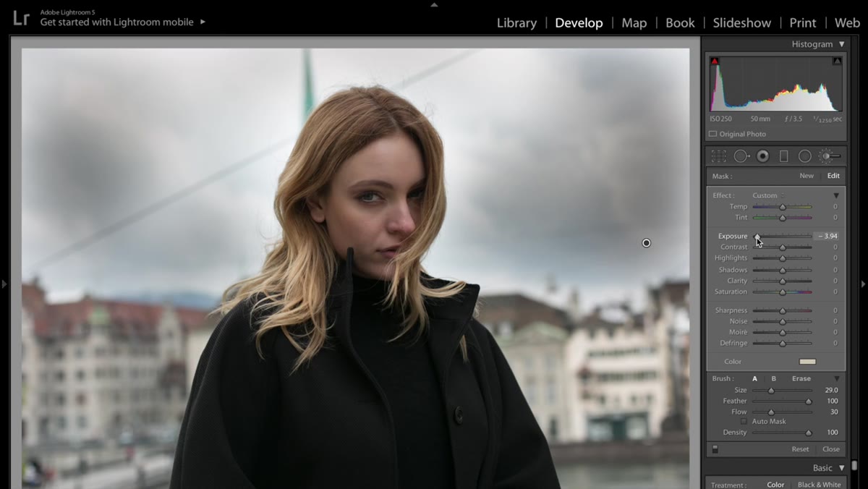
Task: Click the histogram graph
Action: [775, 84]
